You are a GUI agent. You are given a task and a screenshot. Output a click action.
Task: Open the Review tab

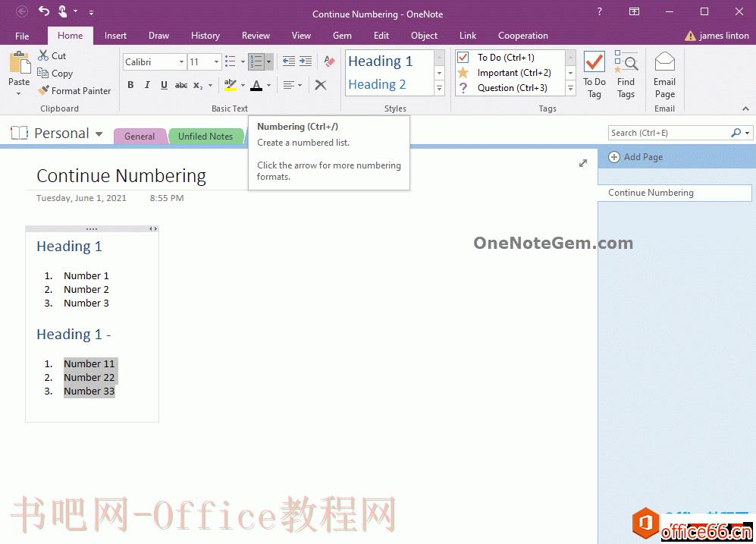pos(256,35)
